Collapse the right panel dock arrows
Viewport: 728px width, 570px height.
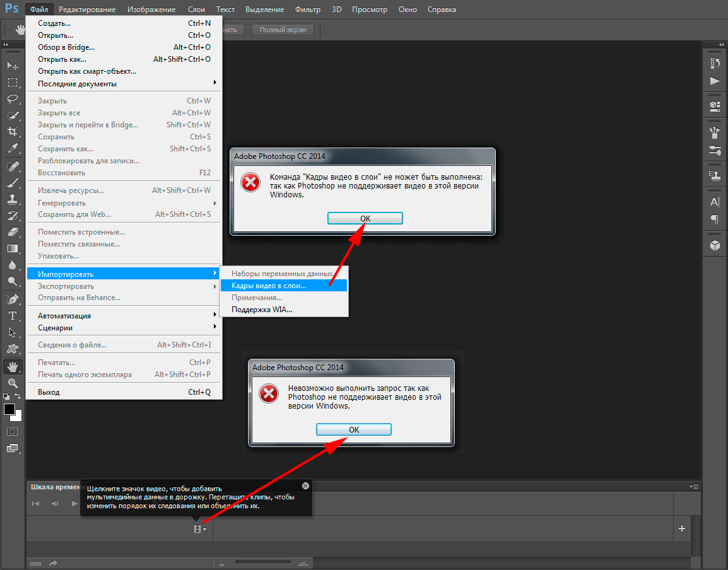click(721, 45)
